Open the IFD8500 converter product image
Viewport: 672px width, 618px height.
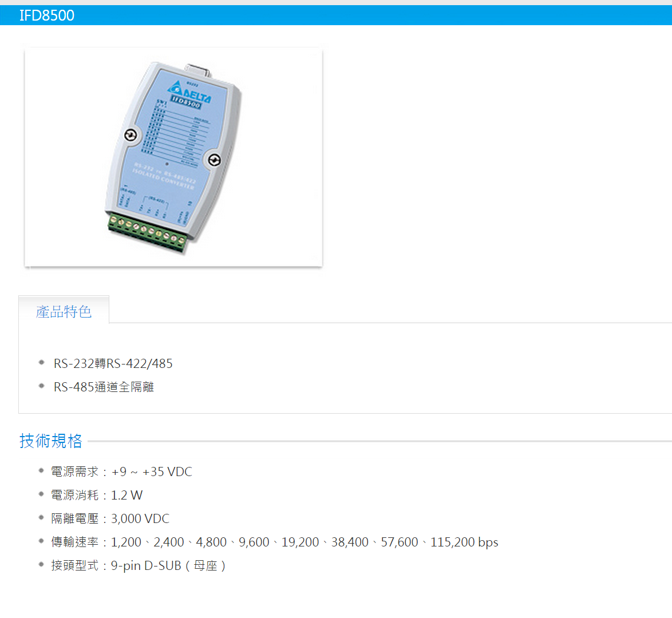point(173,157)
